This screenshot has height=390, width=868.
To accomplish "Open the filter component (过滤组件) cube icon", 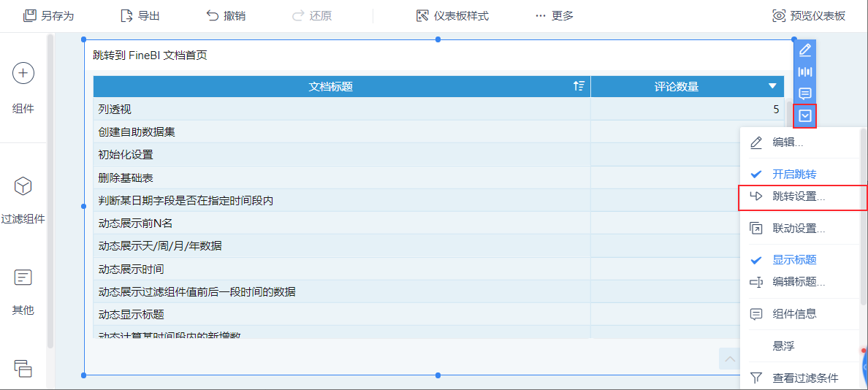I will (x=23, y=186).
